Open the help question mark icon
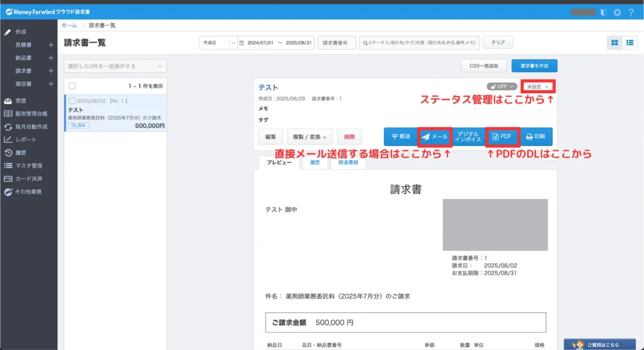This screenshot has height=350, width=644. coord(631,12)
